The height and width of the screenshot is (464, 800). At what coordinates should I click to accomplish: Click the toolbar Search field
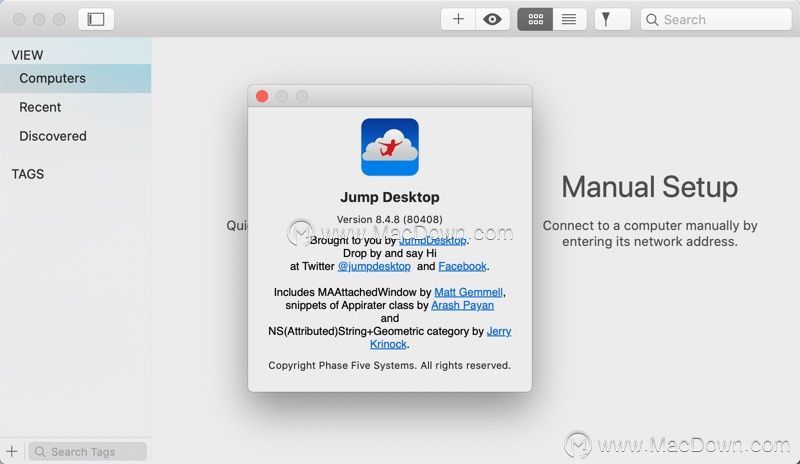pos(716,19)
